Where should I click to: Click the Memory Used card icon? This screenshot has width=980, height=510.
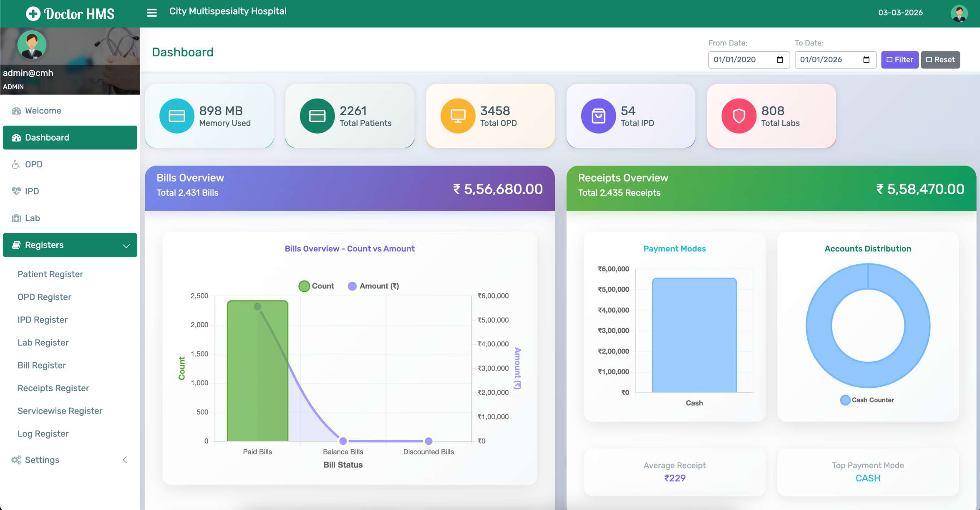pos(176,116)
